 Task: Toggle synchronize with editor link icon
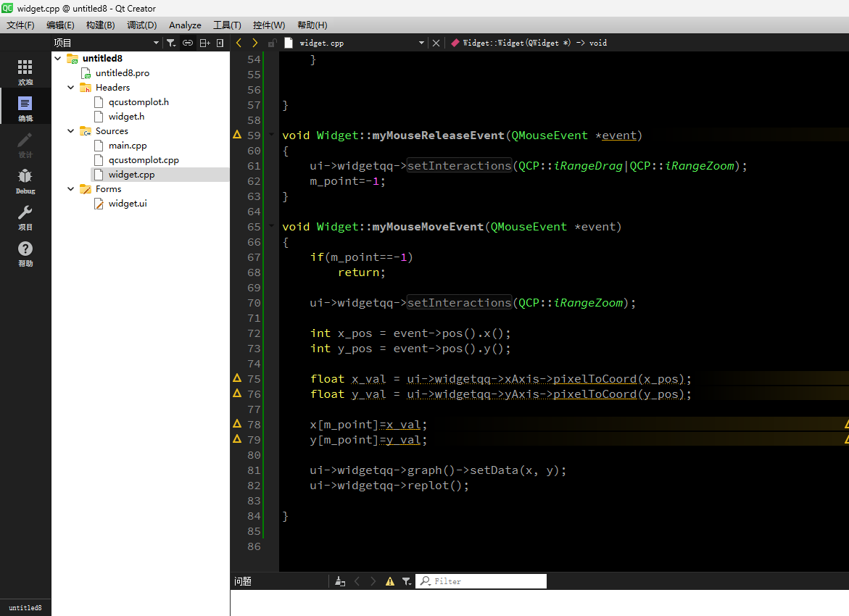(187, 43)
